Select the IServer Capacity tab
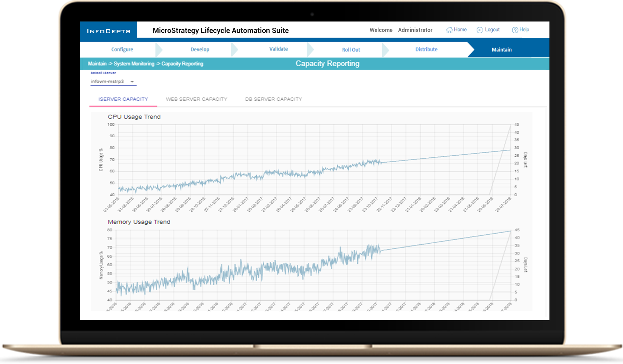This screenshot has height=364, width=623. [x=123, y=99]
